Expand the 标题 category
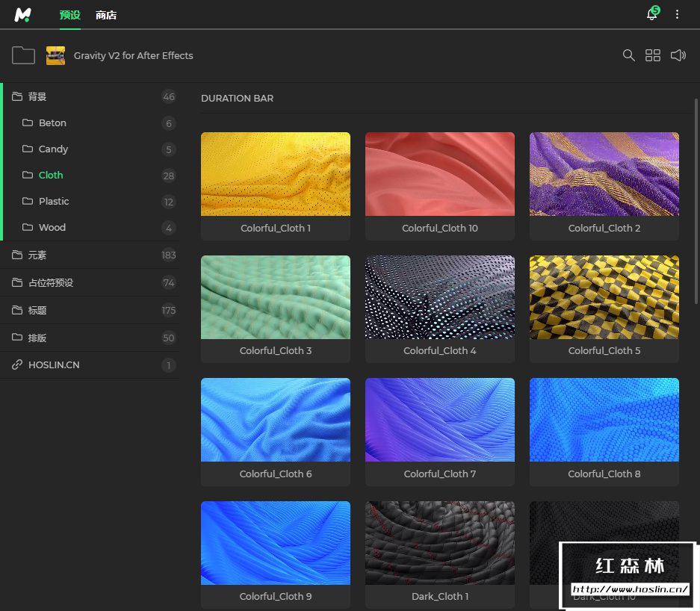Screen dimensions: 700x611 [x=37, y=311]
